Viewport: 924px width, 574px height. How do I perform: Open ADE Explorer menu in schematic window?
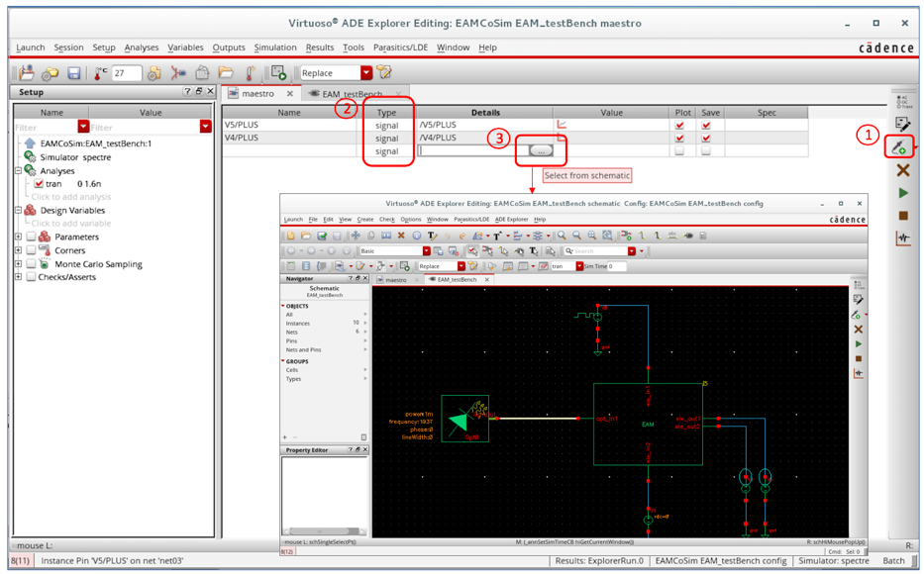pyautogui.click(x=511, y=219)
